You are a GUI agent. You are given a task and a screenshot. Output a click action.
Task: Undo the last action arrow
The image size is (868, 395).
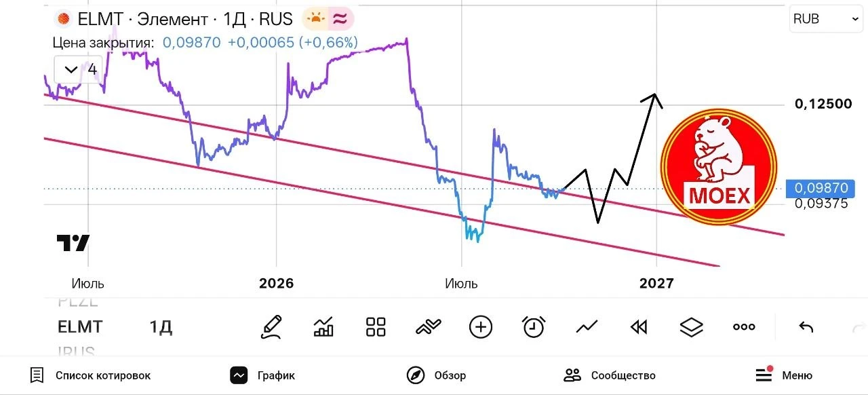(x=806, y=327)
